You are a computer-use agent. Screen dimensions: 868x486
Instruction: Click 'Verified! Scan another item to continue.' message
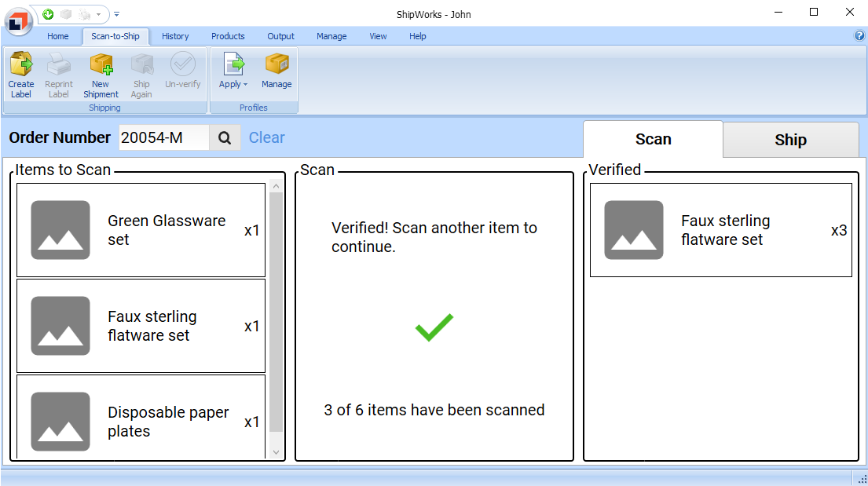pos(434,237)
